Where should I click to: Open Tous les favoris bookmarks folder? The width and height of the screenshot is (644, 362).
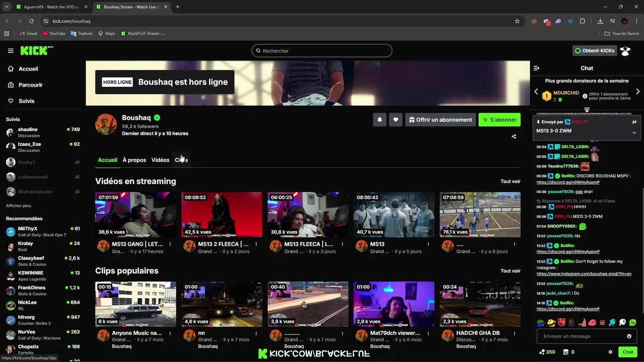(x=622, y=33)
